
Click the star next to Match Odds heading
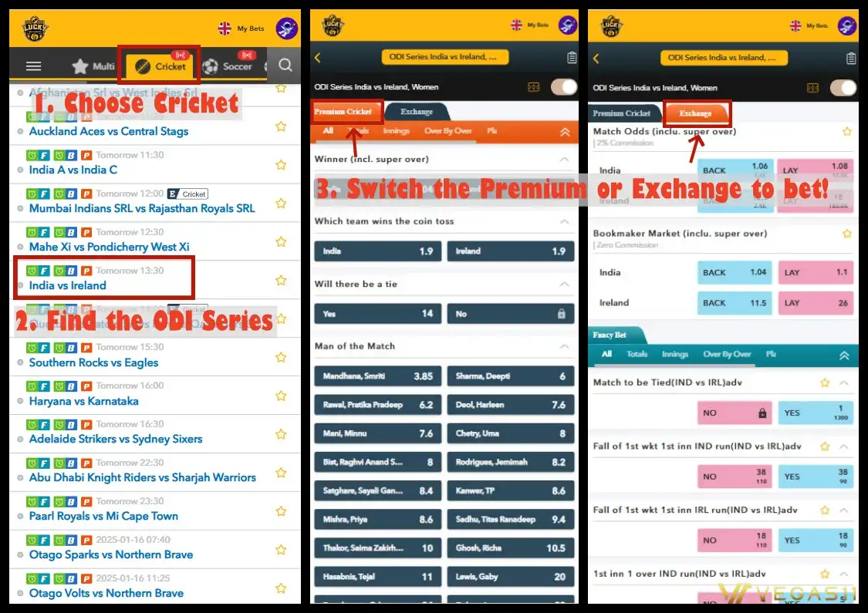(846, 132)
